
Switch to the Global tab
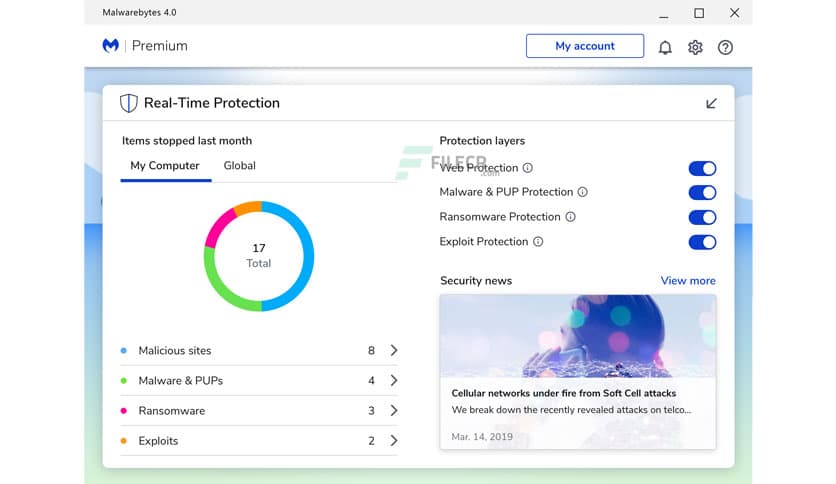[x=239, y=166]
